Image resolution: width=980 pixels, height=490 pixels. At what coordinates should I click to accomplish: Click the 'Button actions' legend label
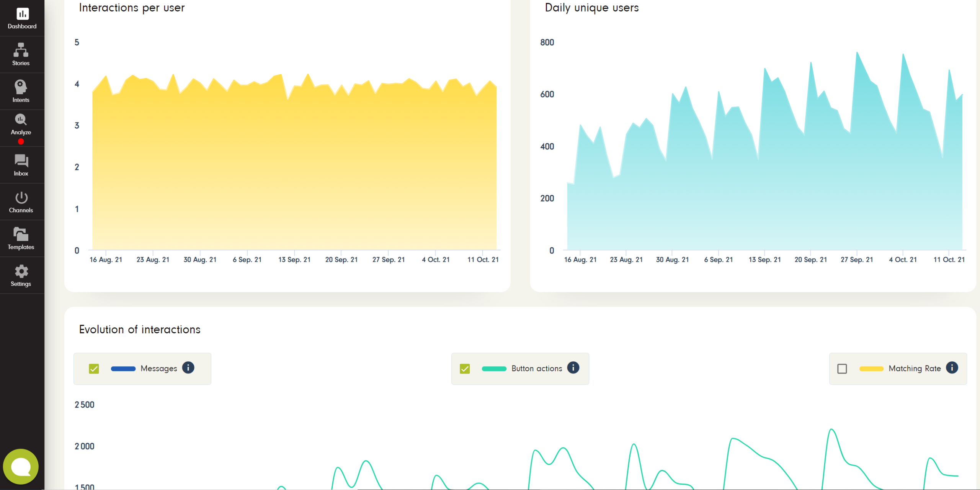(537, 369)
